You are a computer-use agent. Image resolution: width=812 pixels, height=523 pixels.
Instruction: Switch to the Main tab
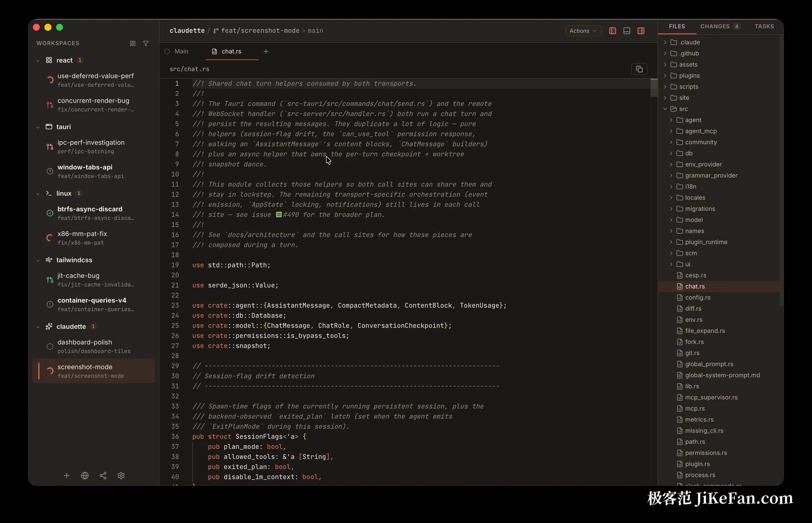coord(176,52)
